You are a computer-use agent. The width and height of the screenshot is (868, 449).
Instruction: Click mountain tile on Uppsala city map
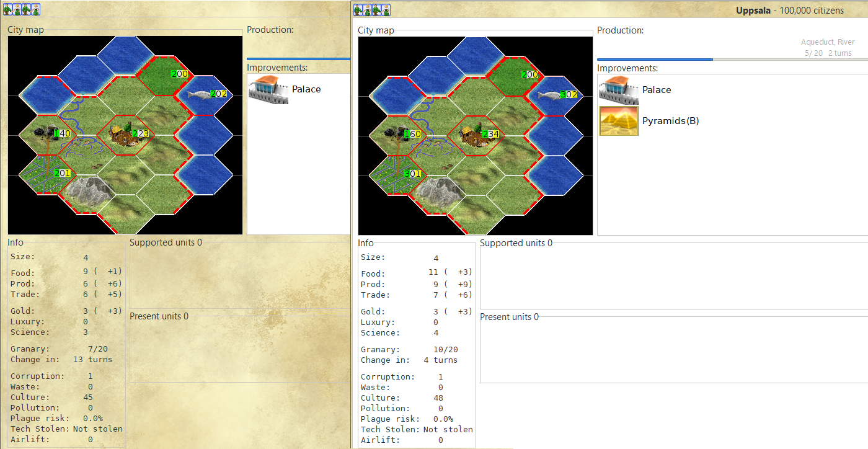[x=436, y=194]
